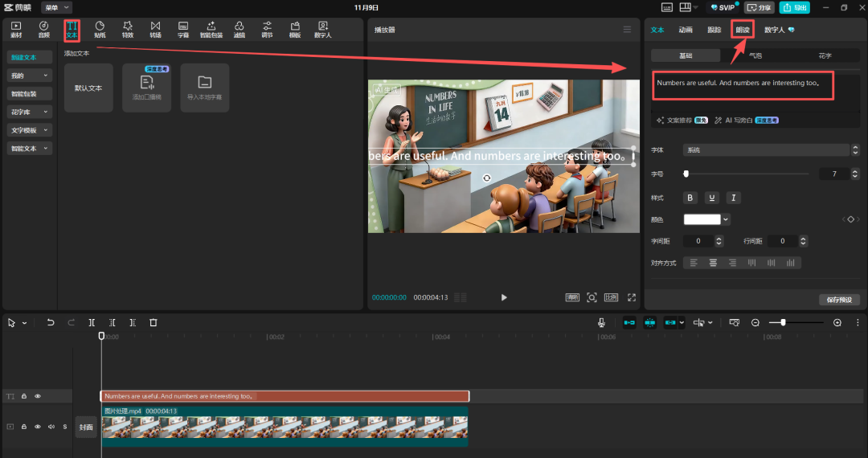Image resolution: width=868 pixels, height=458 pixels.
Task: Toggle the bold B style button
Action: [690, 198]
